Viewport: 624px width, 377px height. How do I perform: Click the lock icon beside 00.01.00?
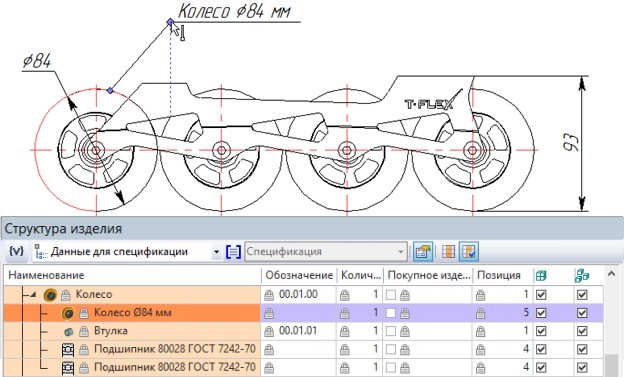[x=269, y=295]
